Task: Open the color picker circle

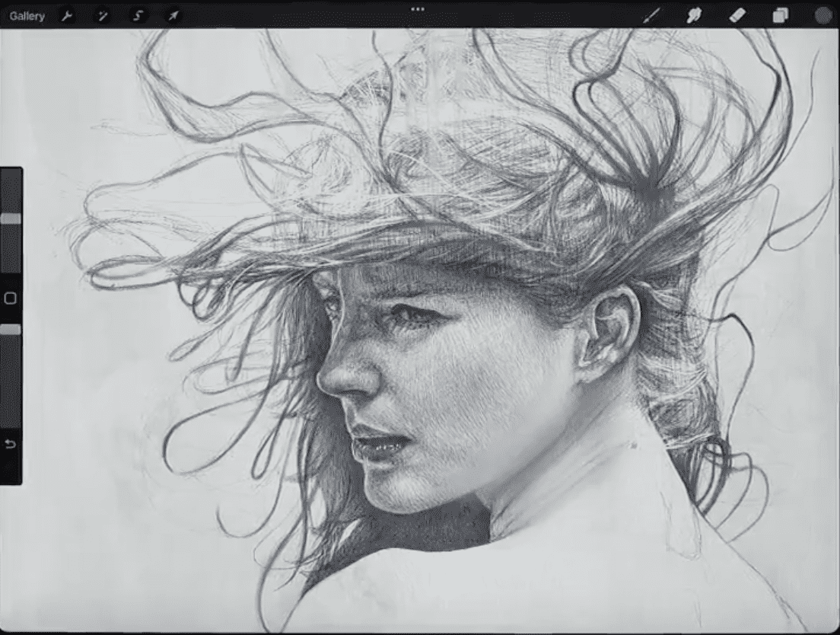Action: (x=822, y=16)
